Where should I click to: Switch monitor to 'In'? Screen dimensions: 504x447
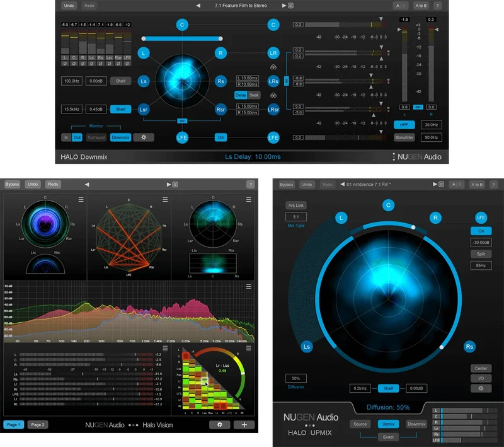pos(66,137)
